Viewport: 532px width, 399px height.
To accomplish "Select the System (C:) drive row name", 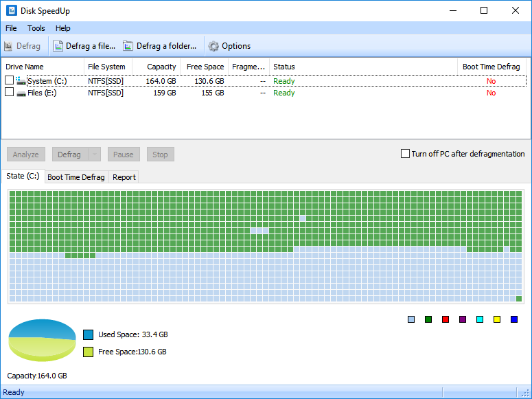I will click(x=47, y=81).
